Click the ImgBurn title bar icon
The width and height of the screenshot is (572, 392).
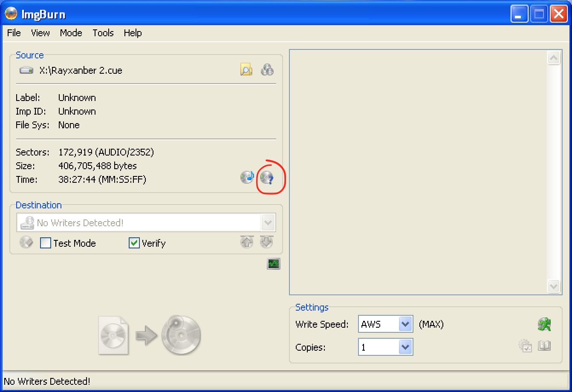(x=11, y=14)
